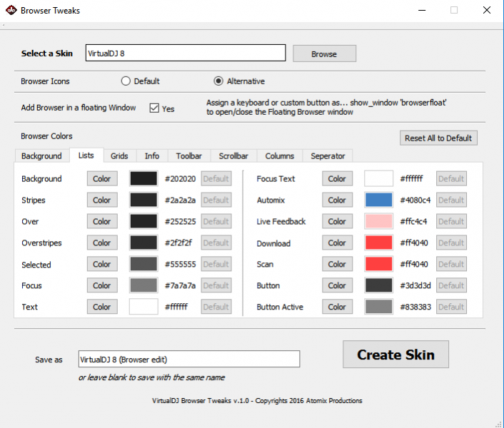This screenshot has height=428, width=504.
Task: Click Color button for Focus row
Action: 102,285
